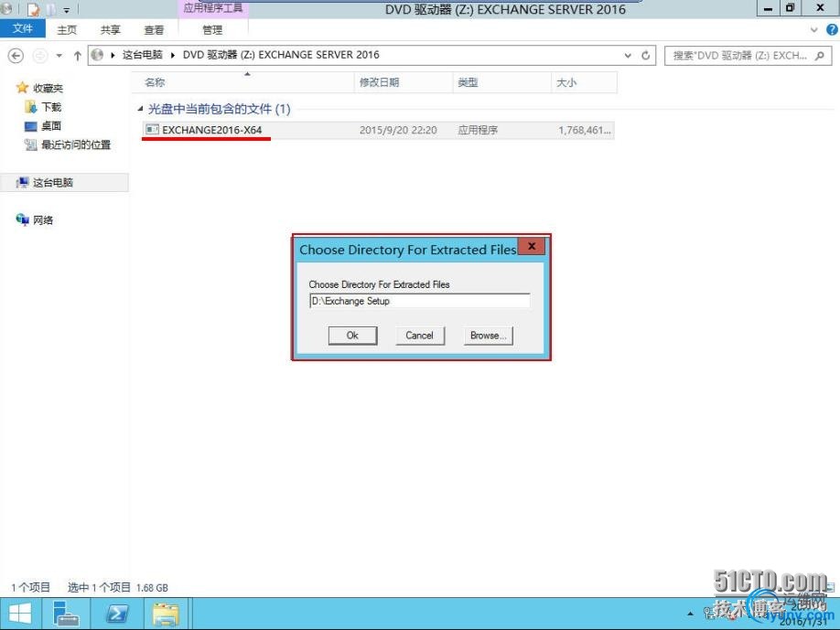Open quick access toolbar customize dropdown
The width and height of the screenshot is (840, 630).
coord(67,10)
